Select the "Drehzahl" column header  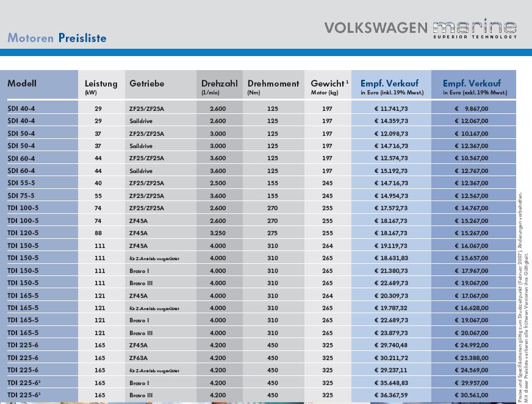pyautogui.click(x=219, y=87)
